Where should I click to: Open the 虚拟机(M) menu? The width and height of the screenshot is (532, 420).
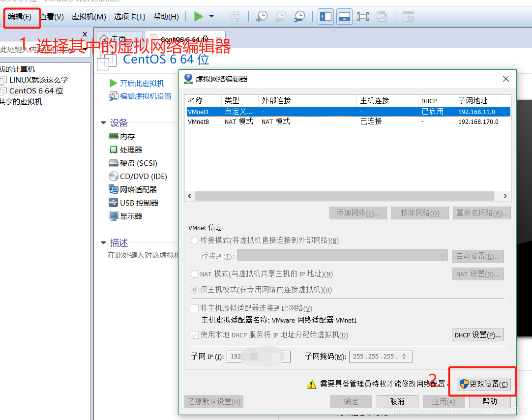pos(89,17)
